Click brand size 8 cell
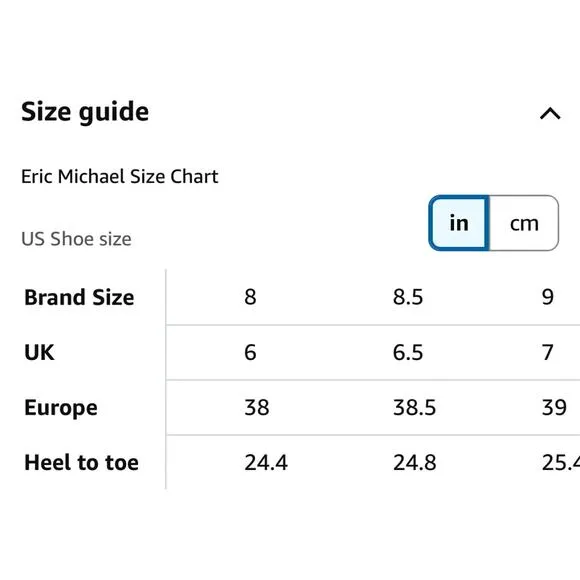 pyautogui.click(x=250, y=297)
